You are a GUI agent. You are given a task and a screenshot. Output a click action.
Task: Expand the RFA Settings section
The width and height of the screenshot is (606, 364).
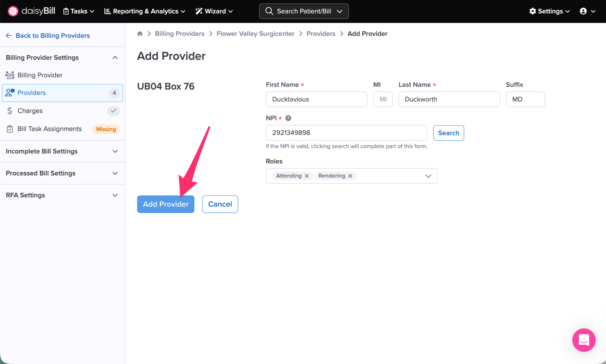(115, 195)
